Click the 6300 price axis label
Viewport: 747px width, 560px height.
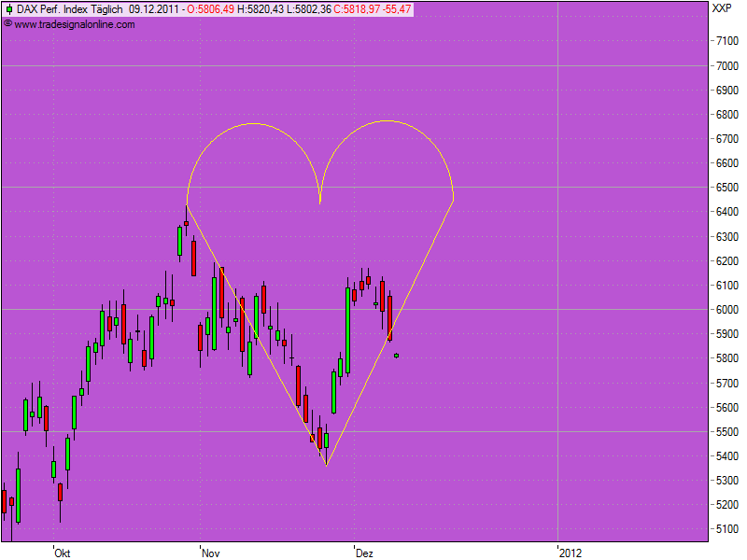coord(727,237)
